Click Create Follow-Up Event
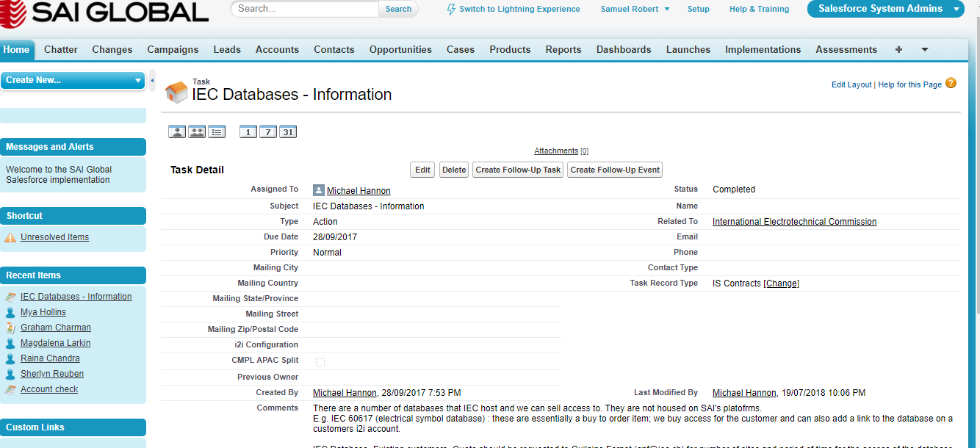 point(615,170)
